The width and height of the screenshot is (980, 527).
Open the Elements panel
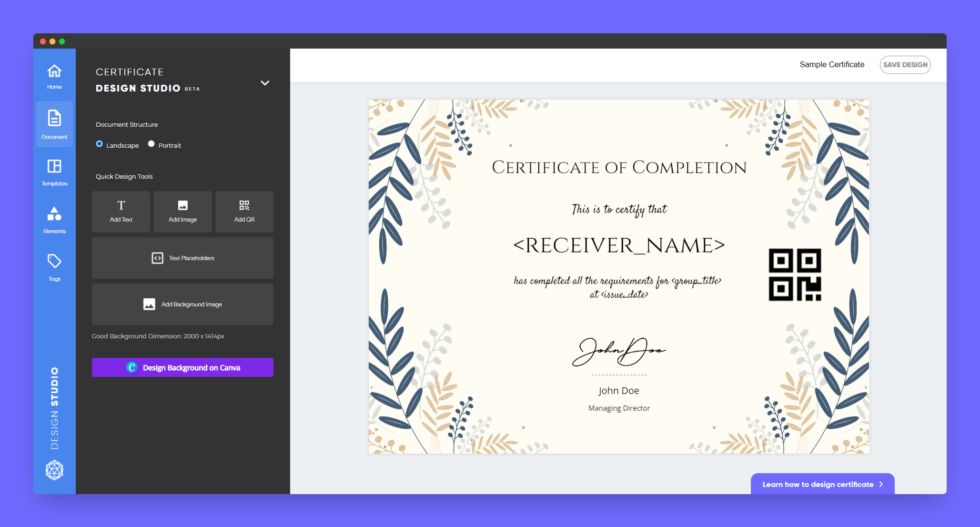[x=54, y=219]
